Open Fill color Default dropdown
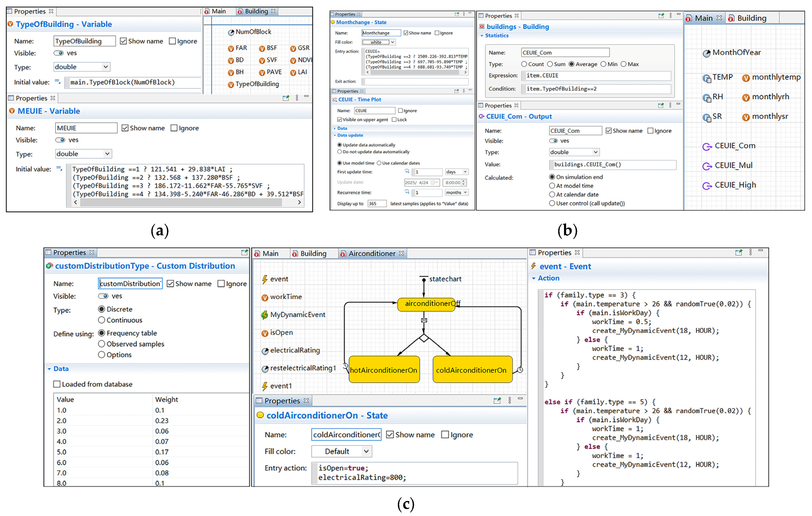 point(366,451)
